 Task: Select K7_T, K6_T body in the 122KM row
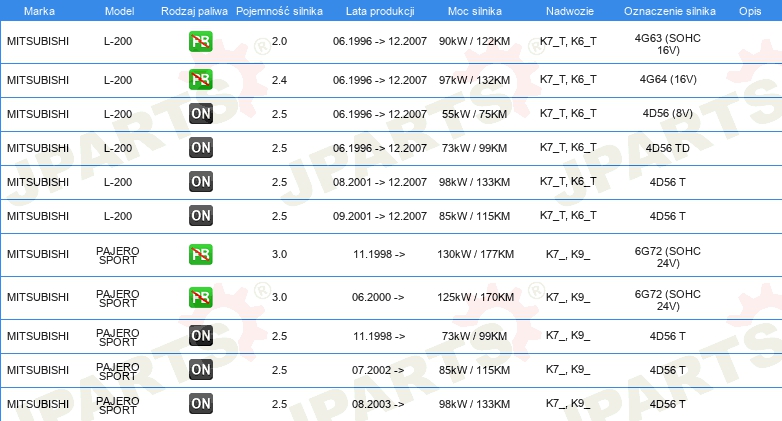[568, 42]
